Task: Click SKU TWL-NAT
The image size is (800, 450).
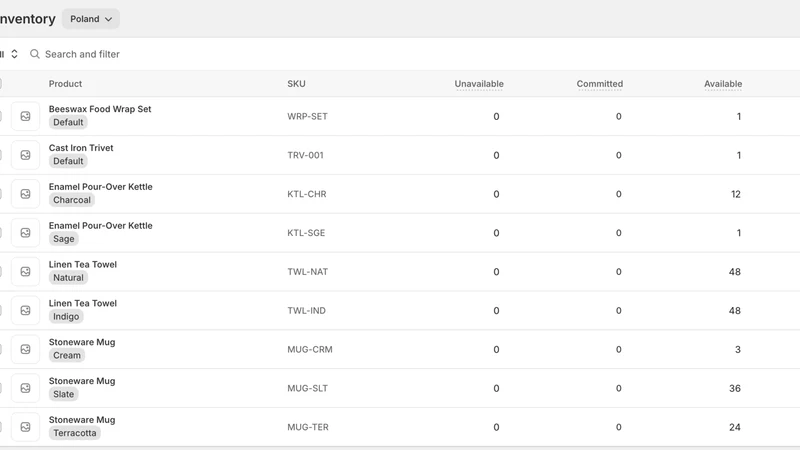Action: (x=308, y=271)
